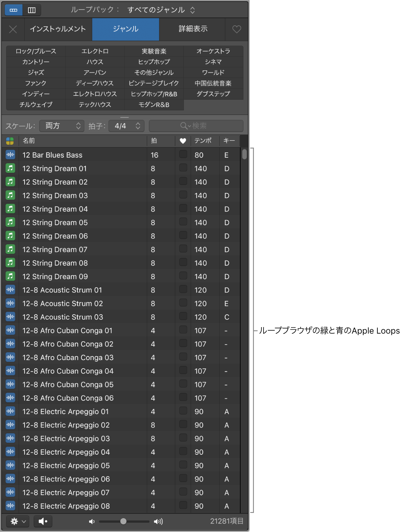
Task: Click green MIDI icon for 12 String Dream 05
Action: point(10,222)
